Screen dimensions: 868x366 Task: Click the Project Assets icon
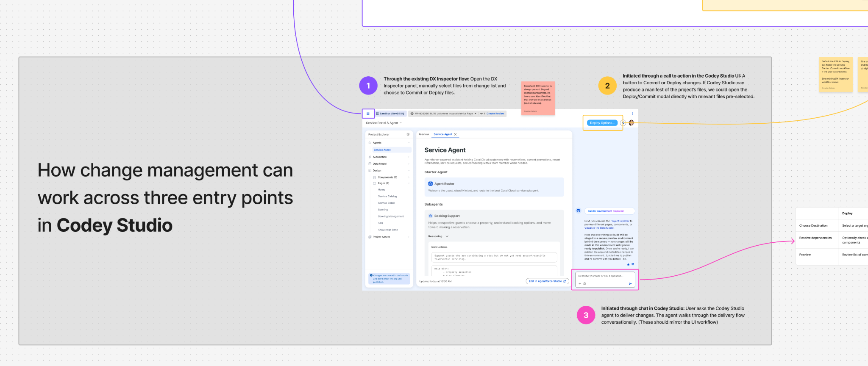click(x=370, y=237)
